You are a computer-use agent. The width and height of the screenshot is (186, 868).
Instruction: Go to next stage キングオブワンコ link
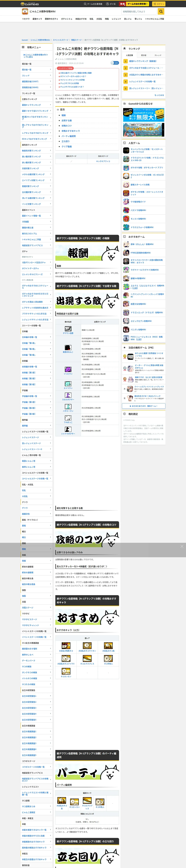point(103,161)
